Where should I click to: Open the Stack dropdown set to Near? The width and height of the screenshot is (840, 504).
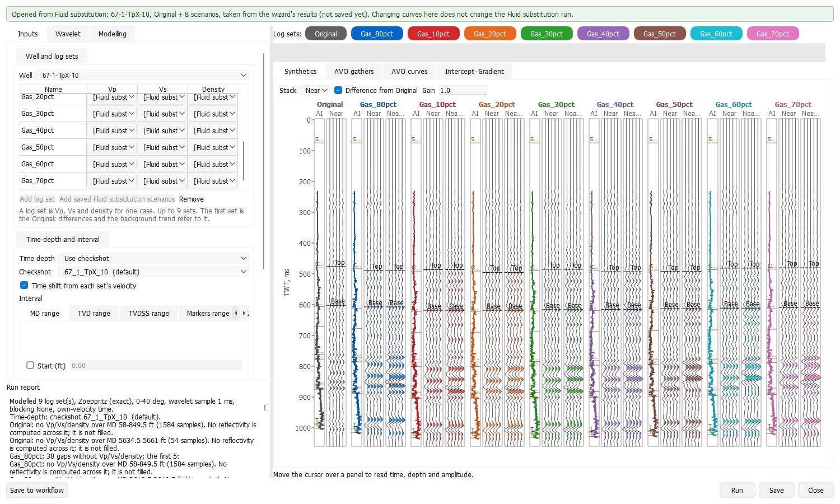pos(314,90)
